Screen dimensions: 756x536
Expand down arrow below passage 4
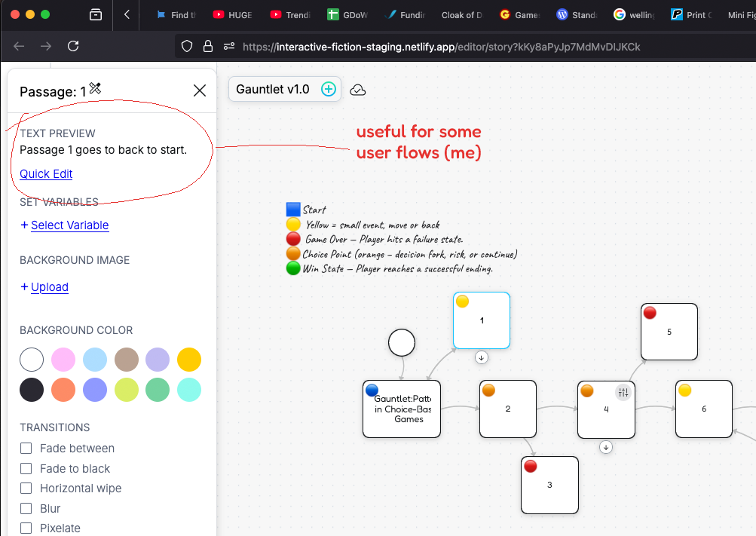(606, 447)
